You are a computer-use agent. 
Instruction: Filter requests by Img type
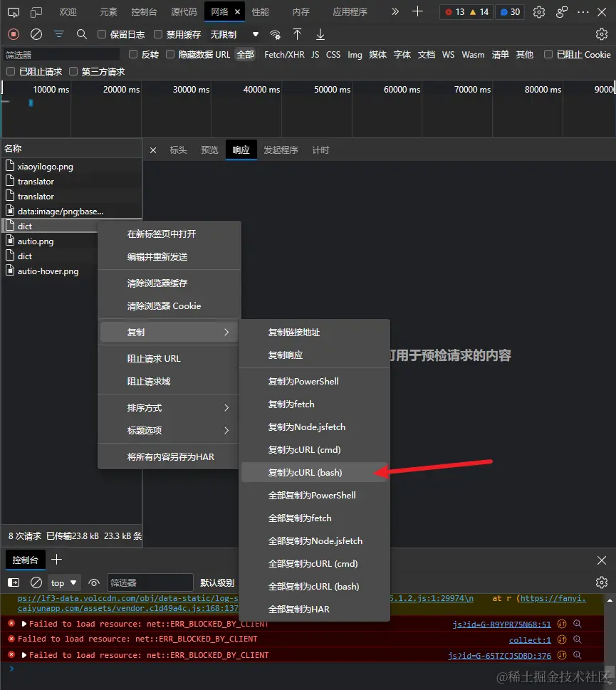[355, 55]
